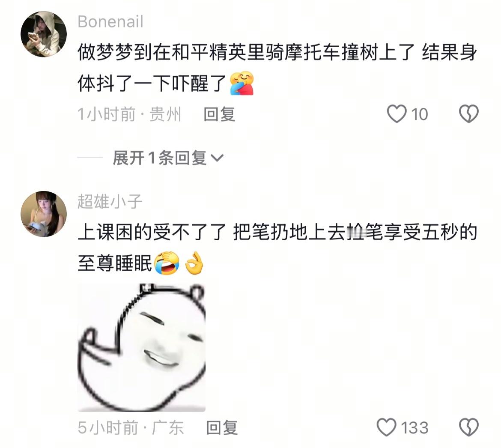Open the Bonenail username link
Viewport: 501px width, 448px height.
click(x=110, y=22)
